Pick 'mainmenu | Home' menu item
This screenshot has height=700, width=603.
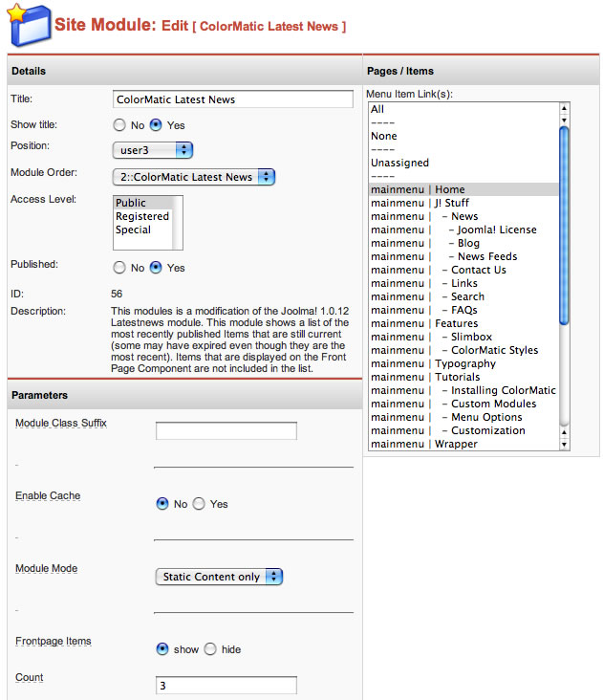418,189
